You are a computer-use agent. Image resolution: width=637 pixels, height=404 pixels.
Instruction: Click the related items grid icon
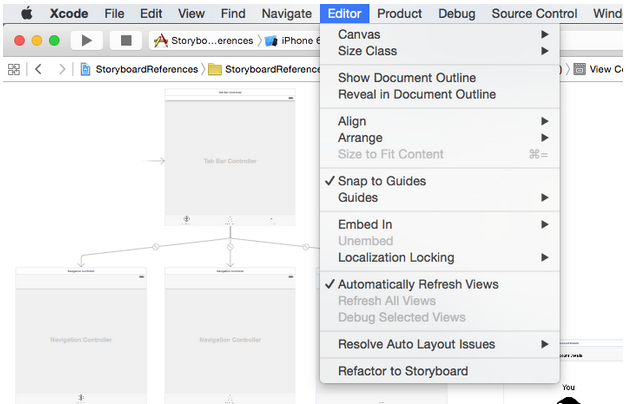(14, 69)
